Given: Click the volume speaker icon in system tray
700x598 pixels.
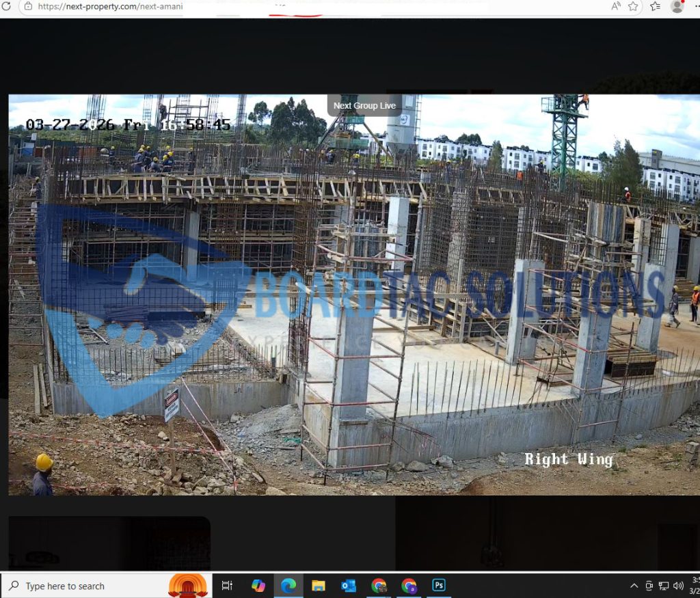Looking at the screenshot, I should click(678, 586).
